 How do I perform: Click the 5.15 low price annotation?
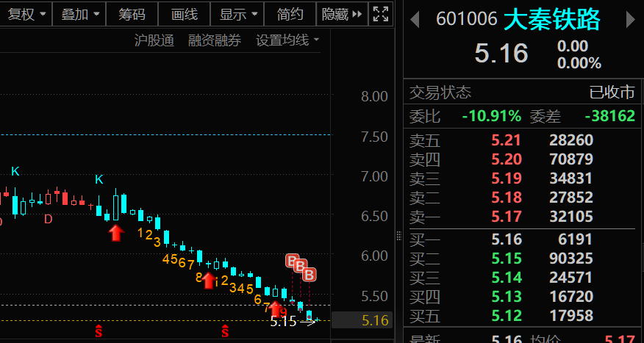(x=283, y=321)
